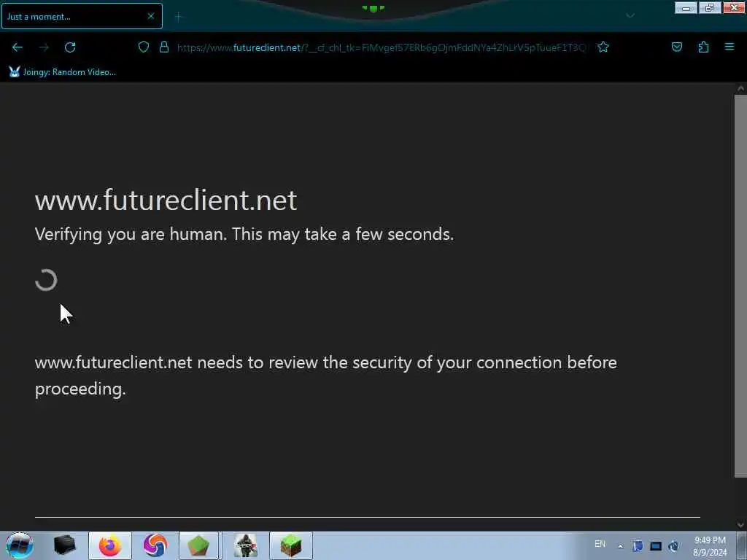Bookmark this page with the star icon
Screen dimensions: 747x560
tap(603, 47)
